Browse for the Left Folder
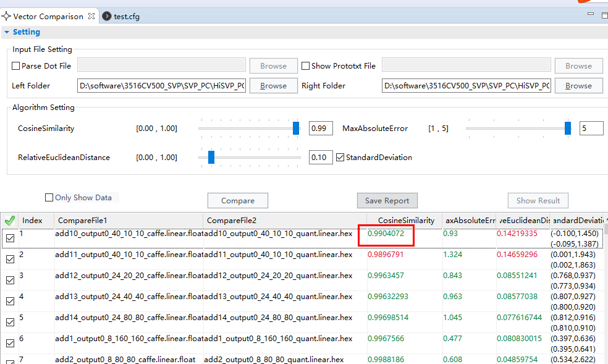 click(273, 86)
